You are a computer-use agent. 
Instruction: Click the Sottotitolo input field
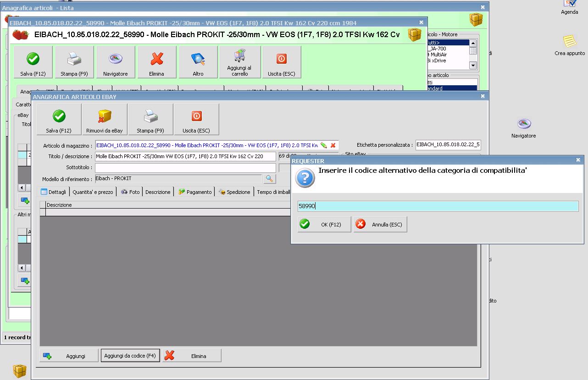pyautogui.click(x=185, y=168)
